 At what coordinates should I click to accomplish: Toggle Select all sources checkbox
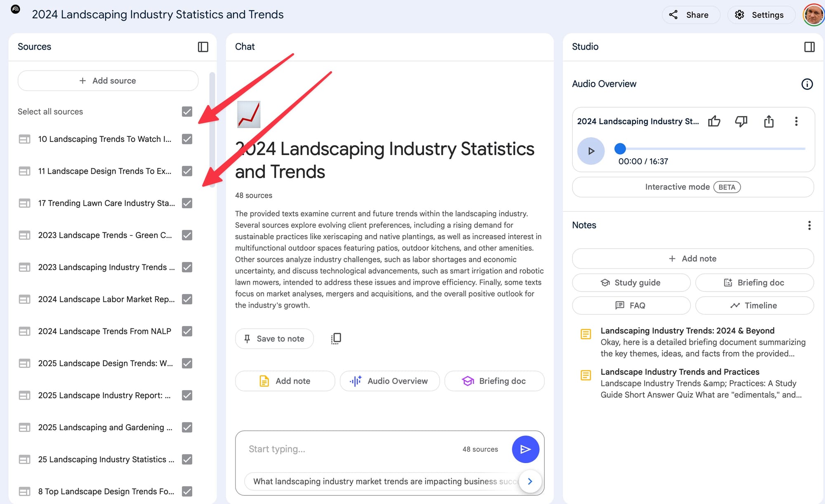click(187, 112)
